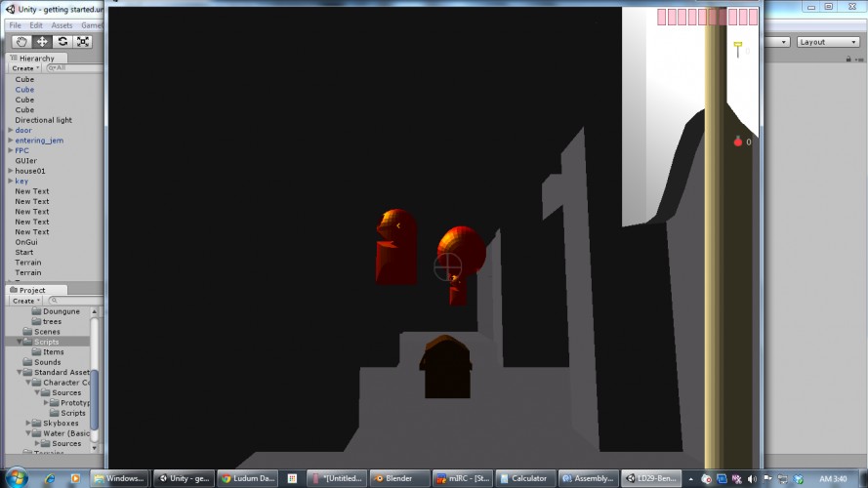Select the Rotate transform tool
The image size is (868, 488).
[62, 42]
